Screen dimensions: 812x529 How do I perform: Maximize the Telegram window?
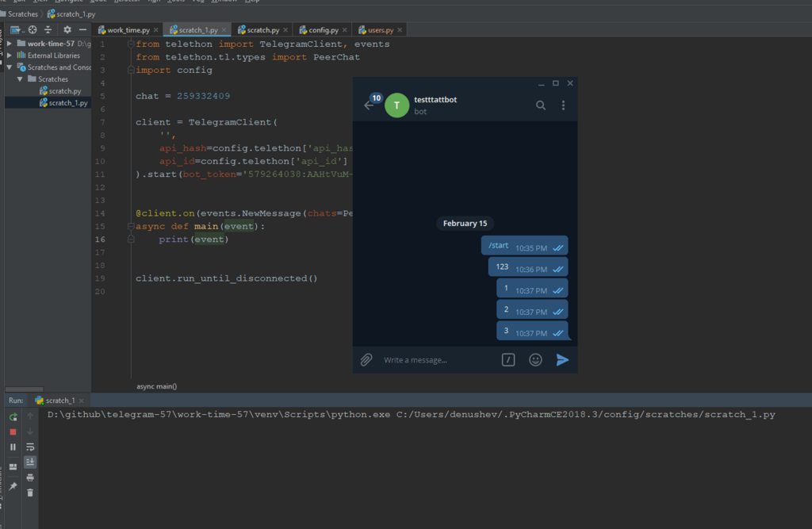click(555, 83)
